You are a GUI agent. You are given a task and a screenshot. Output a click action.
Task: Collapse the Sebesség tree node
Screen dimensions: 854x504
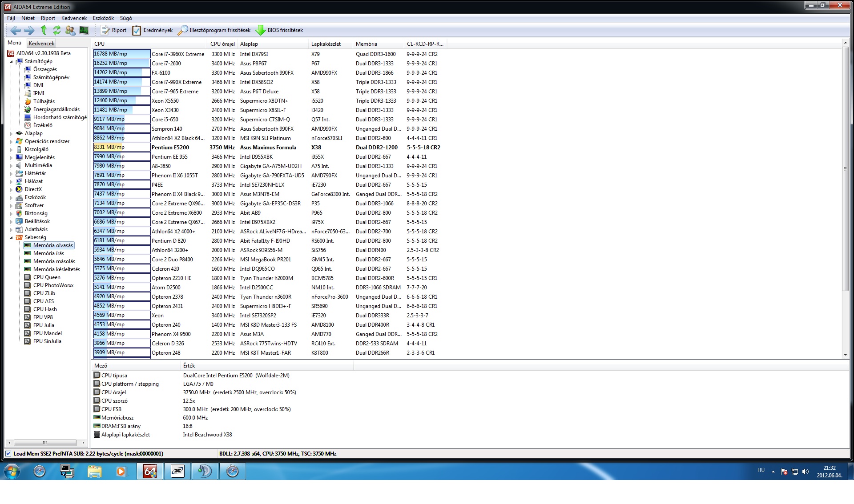coord(11,238)
